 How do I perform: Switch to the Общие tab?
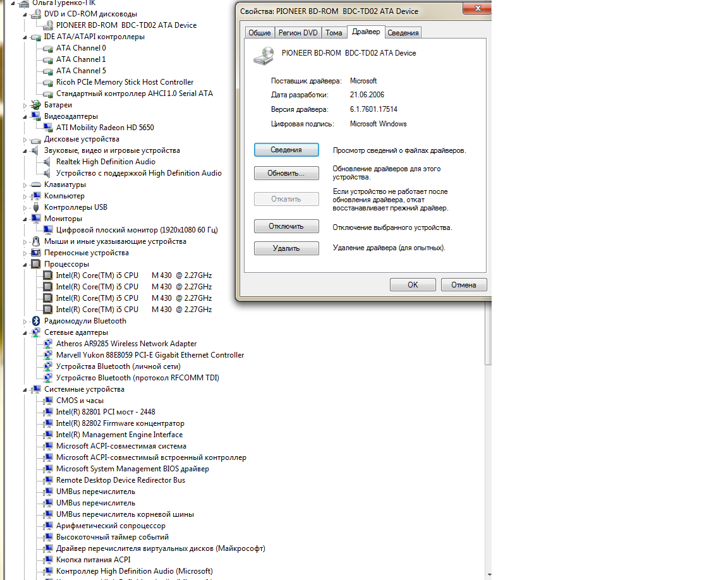[260, 32]
